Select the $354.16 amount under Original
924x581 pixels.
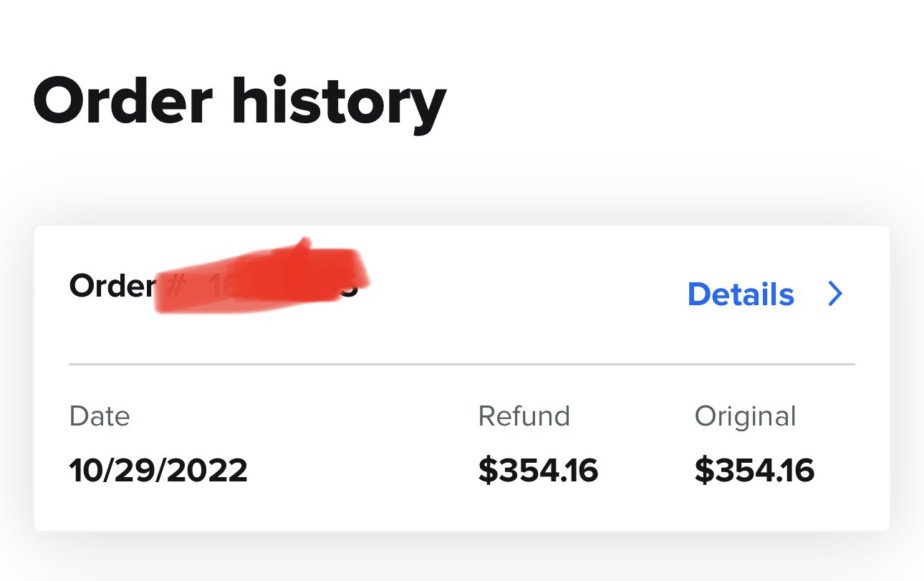[755, 471]
